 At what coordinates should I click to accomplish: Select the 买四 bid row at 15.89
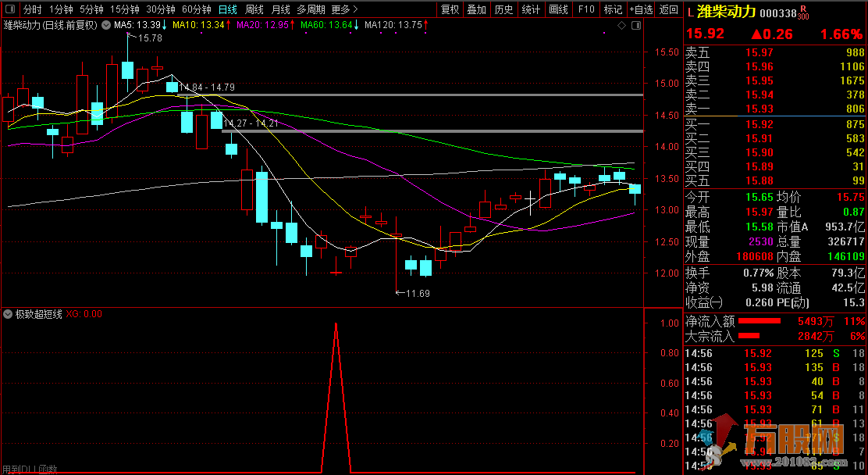775,166
